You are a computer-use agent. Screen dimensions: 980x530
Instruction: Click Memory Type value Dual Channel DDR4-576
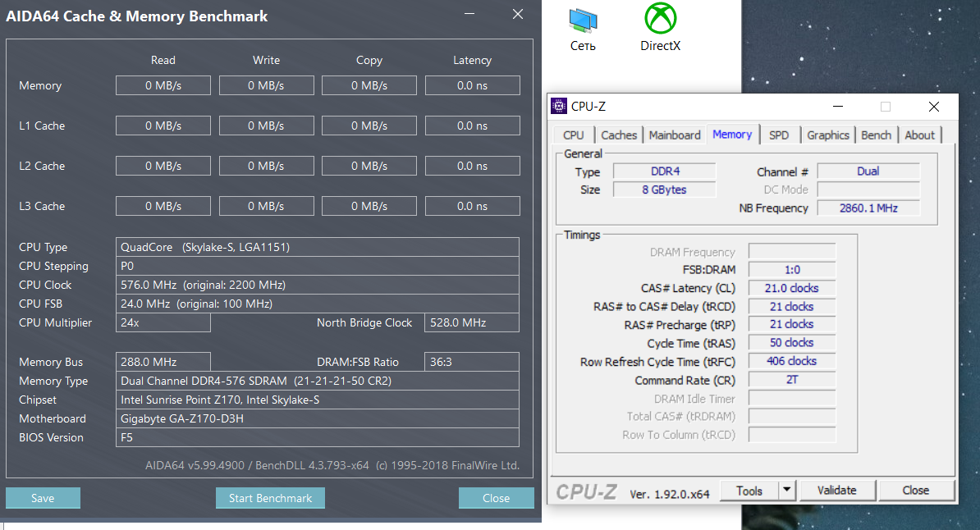point(318,381)
